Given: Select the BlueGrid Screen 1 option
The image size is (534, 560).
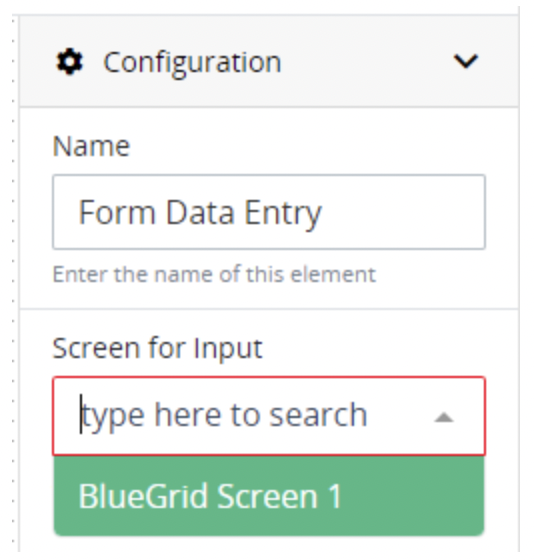Looking at the screenshot, I should click(x=269, y=496).
